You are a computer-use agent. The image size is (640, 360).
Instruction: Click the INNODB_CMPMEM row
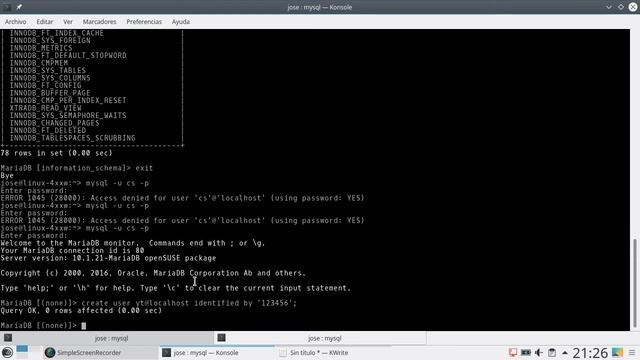[39, 63]
